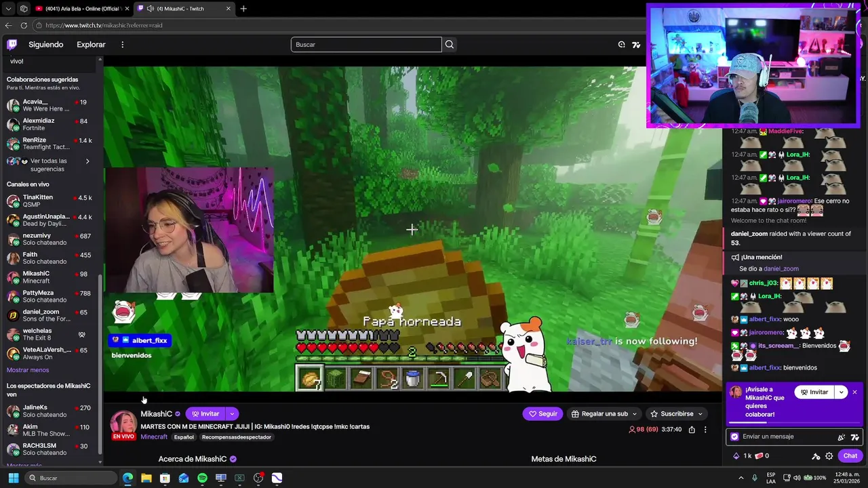Open PattyMeza channel in sidebar
The height and width of the screenshot is (488, 868).
click(x=50, y=296)
